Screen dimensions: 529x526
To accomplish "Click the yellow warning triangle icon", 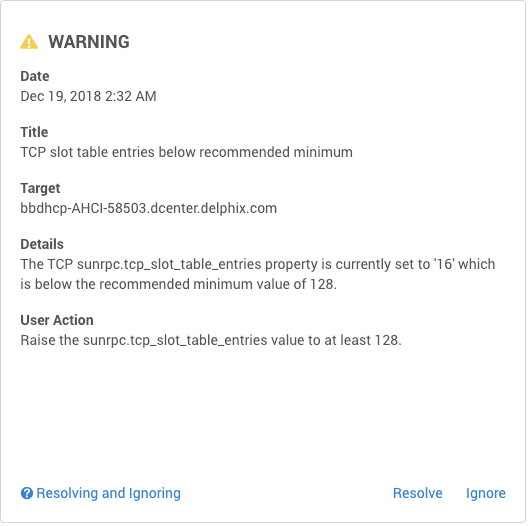I will [x=29, y=42].
